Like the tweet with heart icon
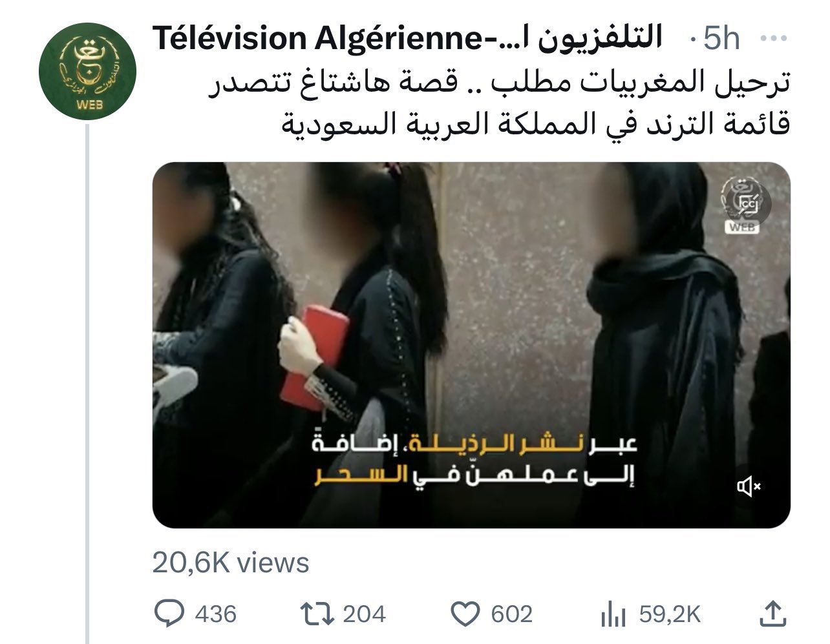The height and width of the screenshot is (644, 830). coord(465,614)
